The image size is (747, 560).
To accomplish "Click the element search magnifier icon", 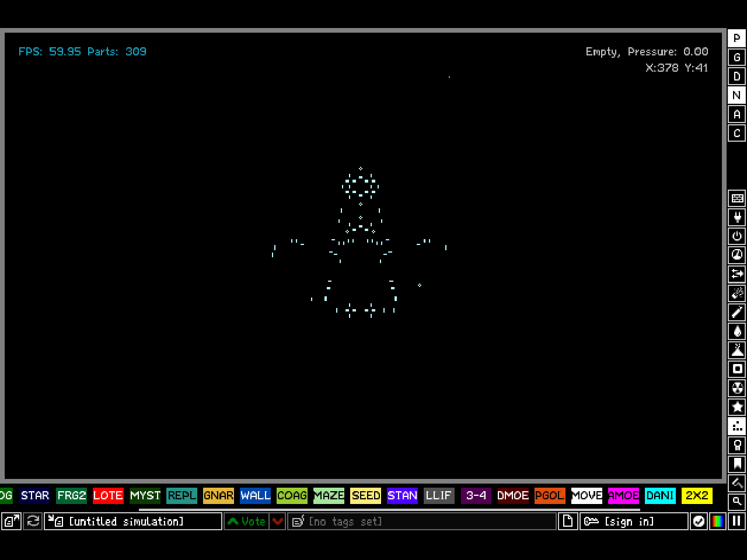I will click(x=737, y=501).
